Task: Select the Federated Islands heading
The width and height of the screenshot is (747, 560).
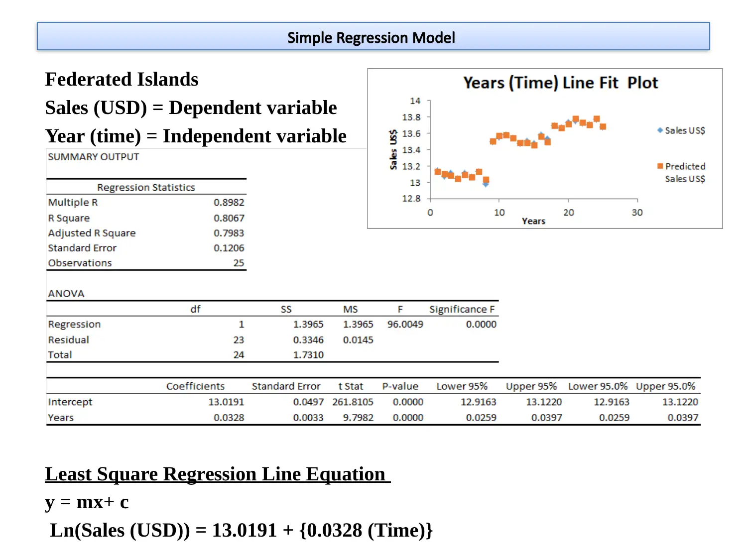Action: [122, 79]
